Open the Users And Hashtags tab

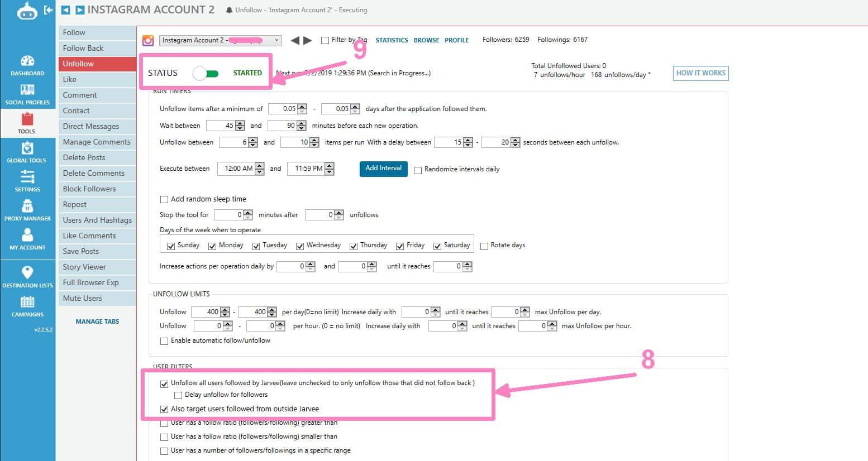point(97,220)
